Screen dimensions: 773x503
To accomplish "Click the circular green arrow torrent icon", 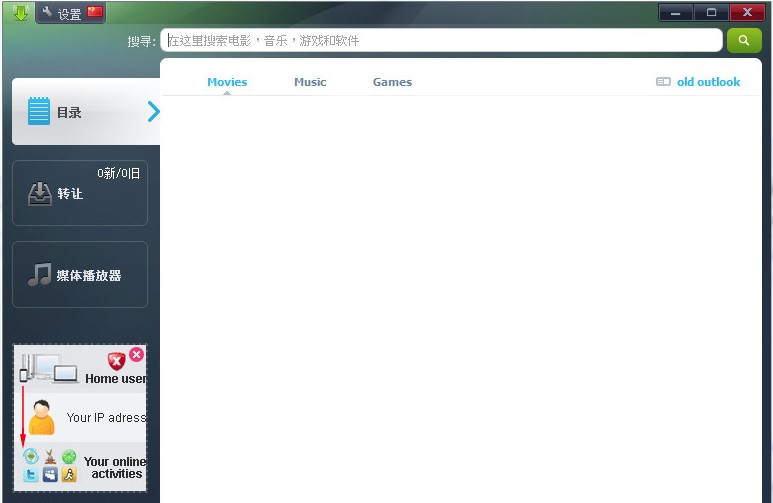I will pos(31,456).
